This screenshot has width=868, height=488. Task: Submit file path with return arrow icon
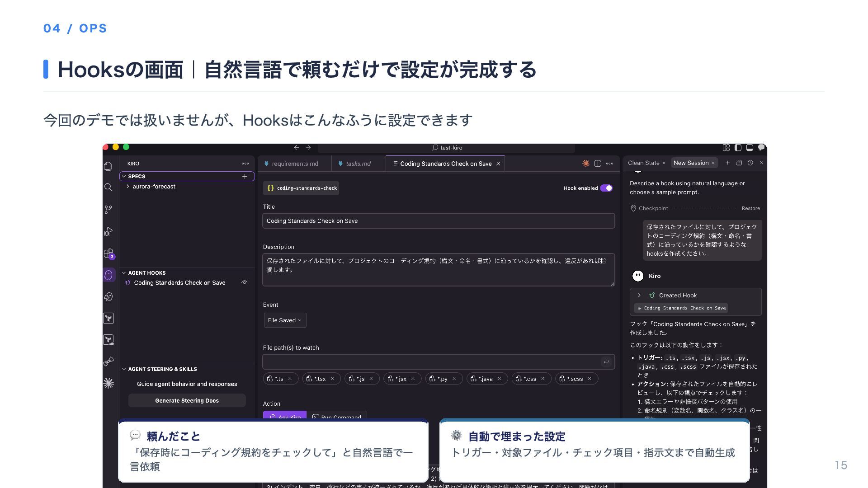606,362
